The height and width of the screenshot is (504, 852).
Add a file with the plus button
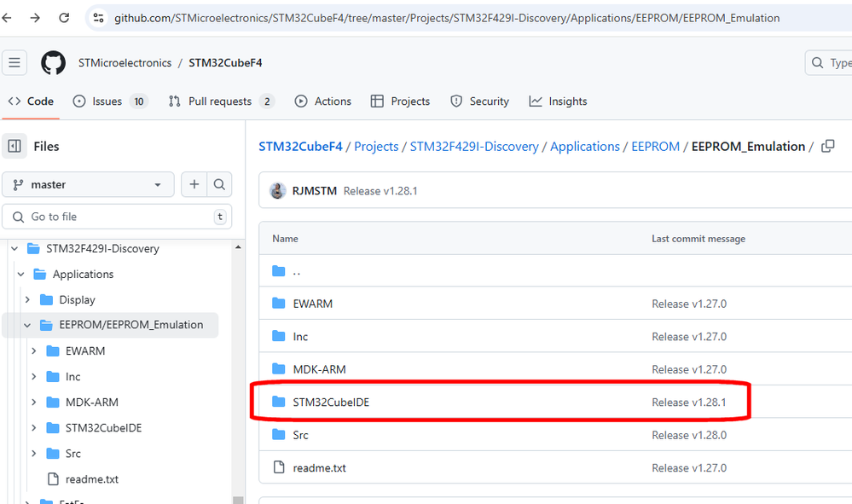point(194,185)
